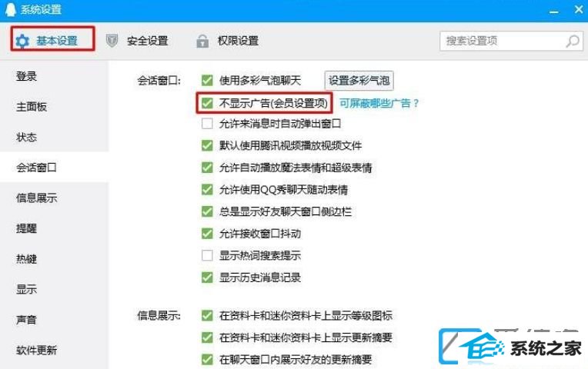
Task: Click the shield icon for 安全设置
Action: pyautogui.click(x=112, y=41)
